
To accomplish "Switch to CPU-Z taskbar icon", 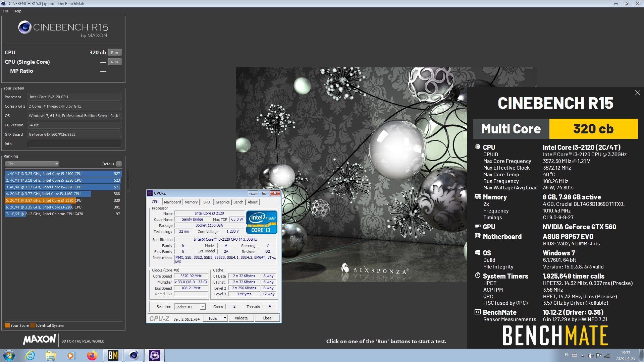I will 155,355.
